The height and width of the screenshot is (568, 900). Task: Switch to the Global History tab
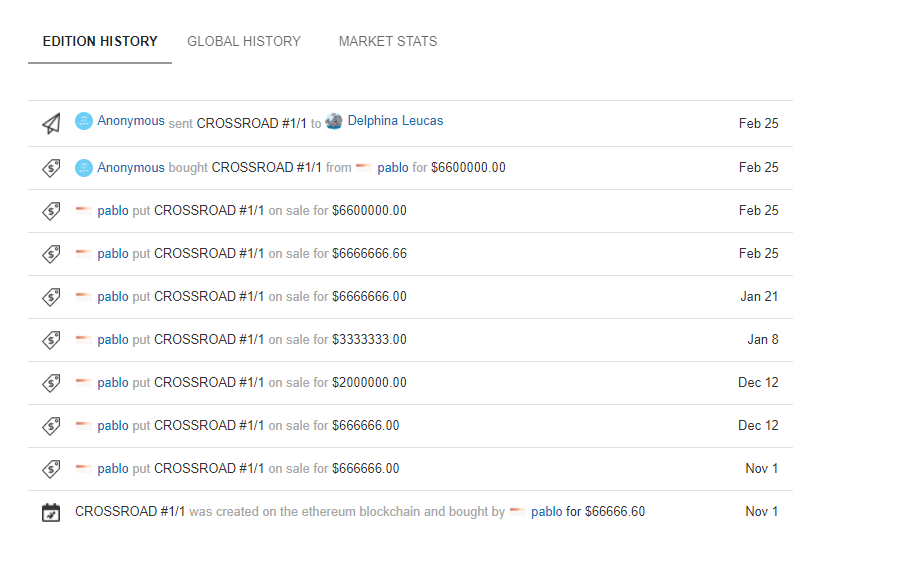click(244, 42)
